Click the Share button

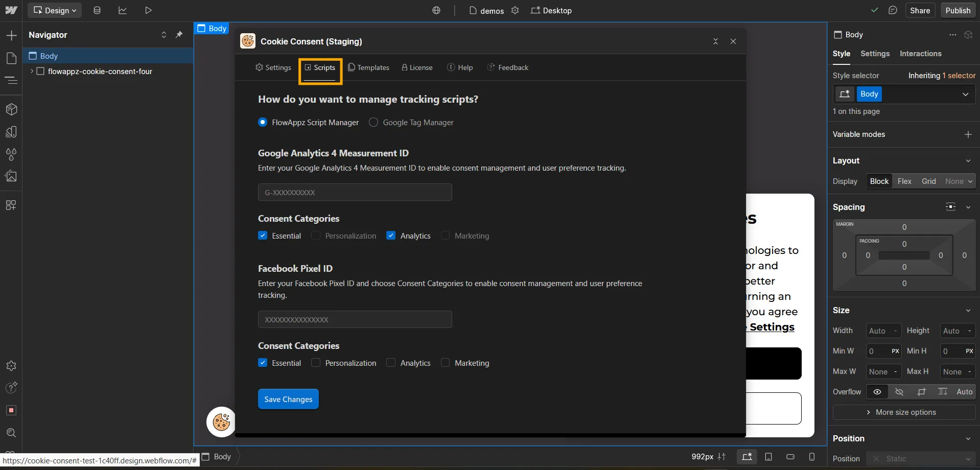coord(920,10)
